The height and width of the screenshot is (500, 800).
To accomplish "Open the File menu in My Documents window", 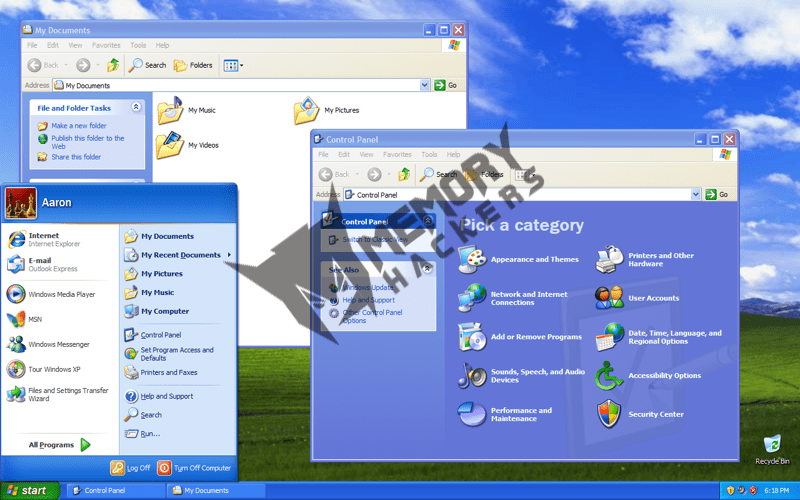I will pos(32,45).
